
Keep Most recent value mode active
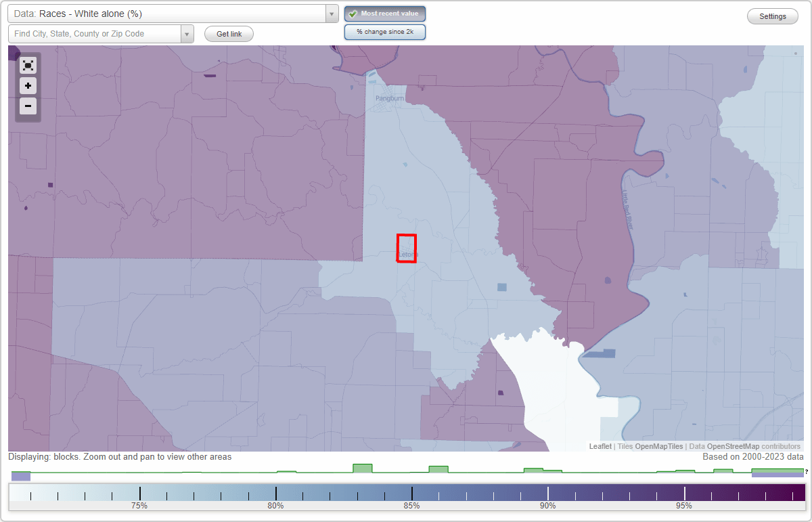pyautogui.click(x=384, y=14)
